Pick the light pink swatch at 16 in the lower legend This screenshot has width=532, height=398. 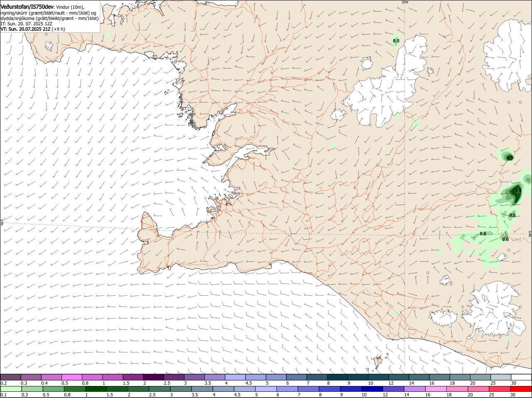(x=436, y=389)
